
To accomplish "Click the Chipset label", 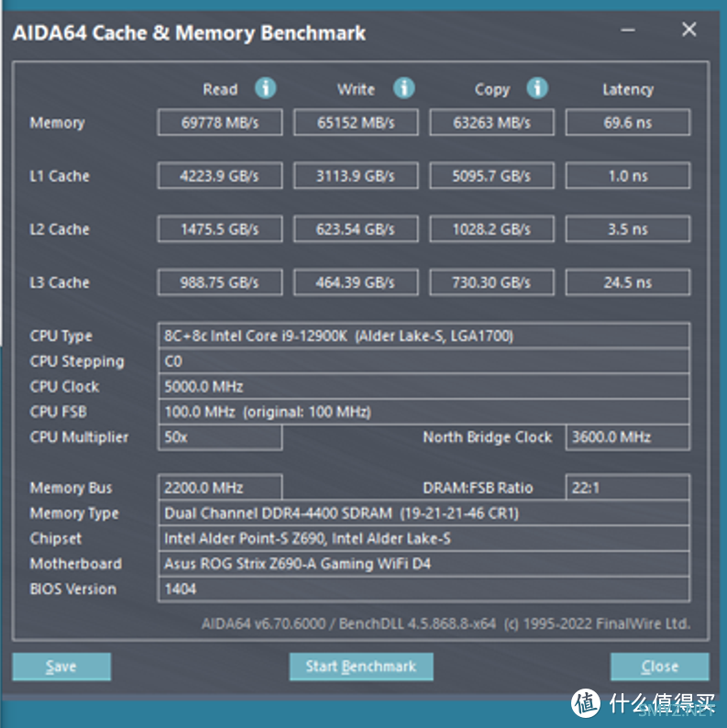I will pyautogui.click(x=56, y=538).
